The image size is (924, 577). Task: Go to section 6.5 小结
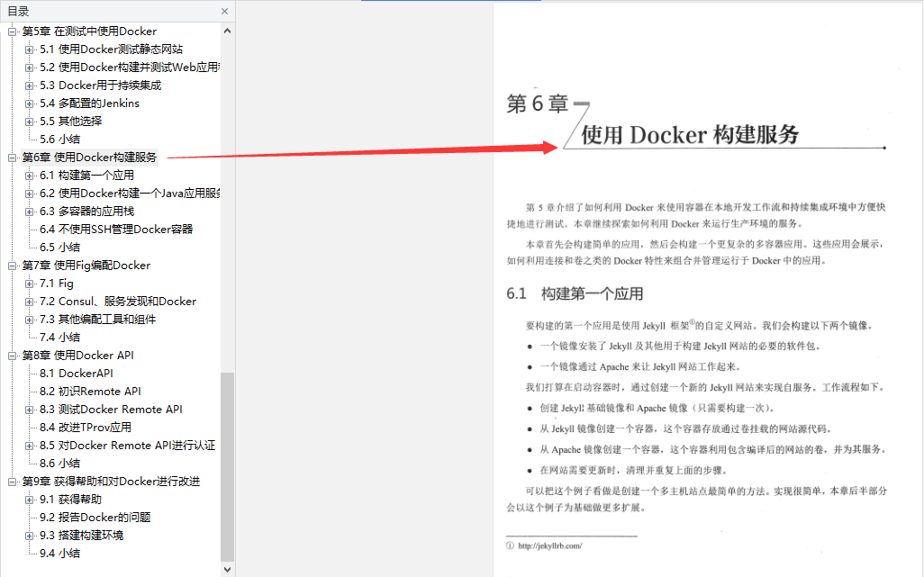tap(59, 248)
